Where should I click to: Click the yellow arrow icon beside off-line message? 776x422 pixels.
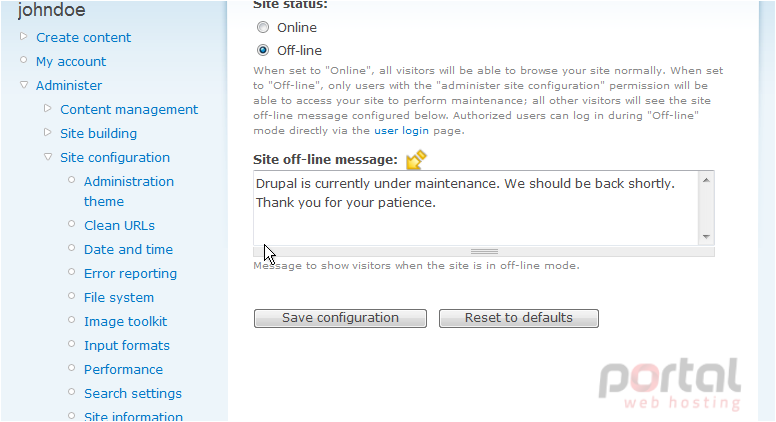point(416,159)
